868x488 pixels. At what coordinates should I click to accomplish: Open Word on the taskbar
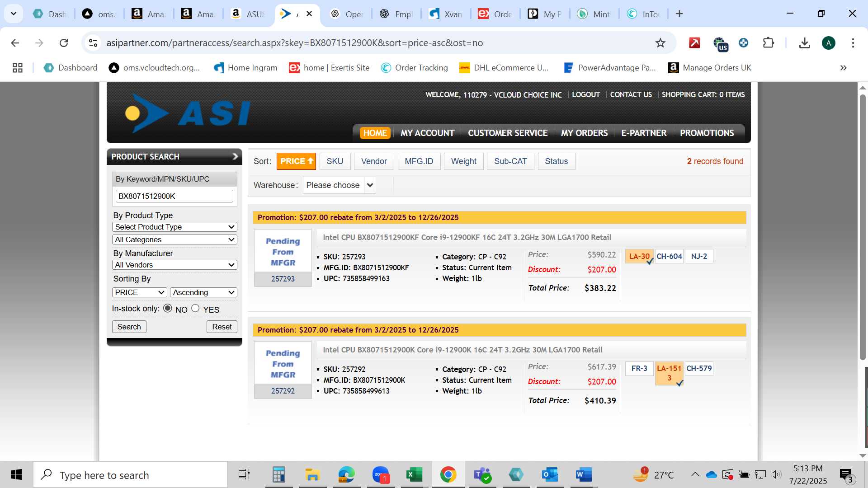[x=584, y=475]
